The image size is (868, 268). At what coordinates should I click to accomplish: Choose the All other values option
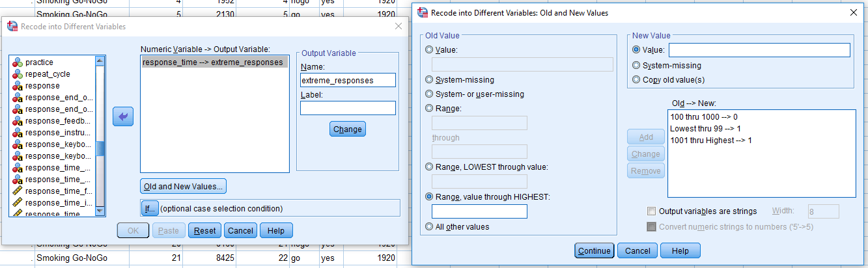pos(429,227)
